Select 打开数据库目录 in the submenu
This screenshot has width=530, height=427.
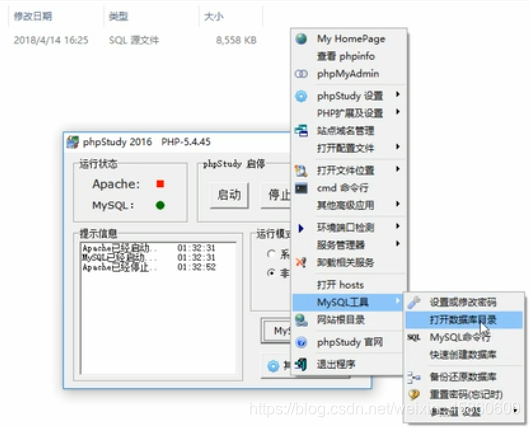463,320
